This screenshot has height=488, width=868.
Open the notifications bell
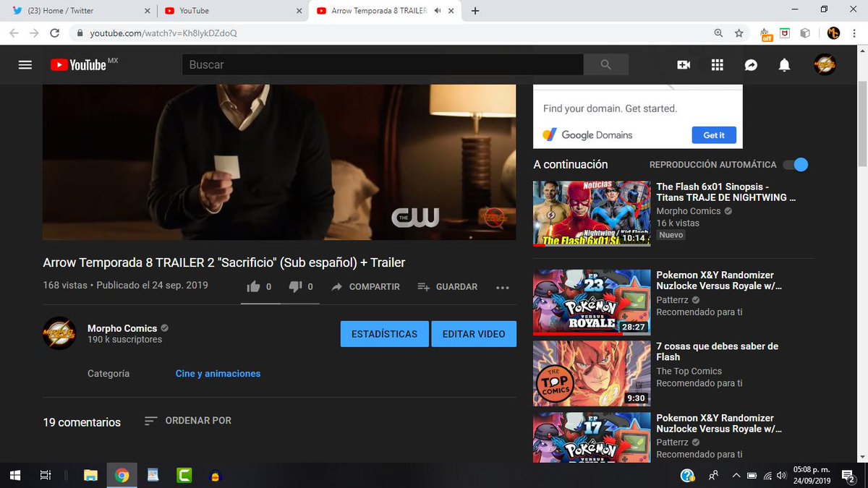click(x=784, y=65)
